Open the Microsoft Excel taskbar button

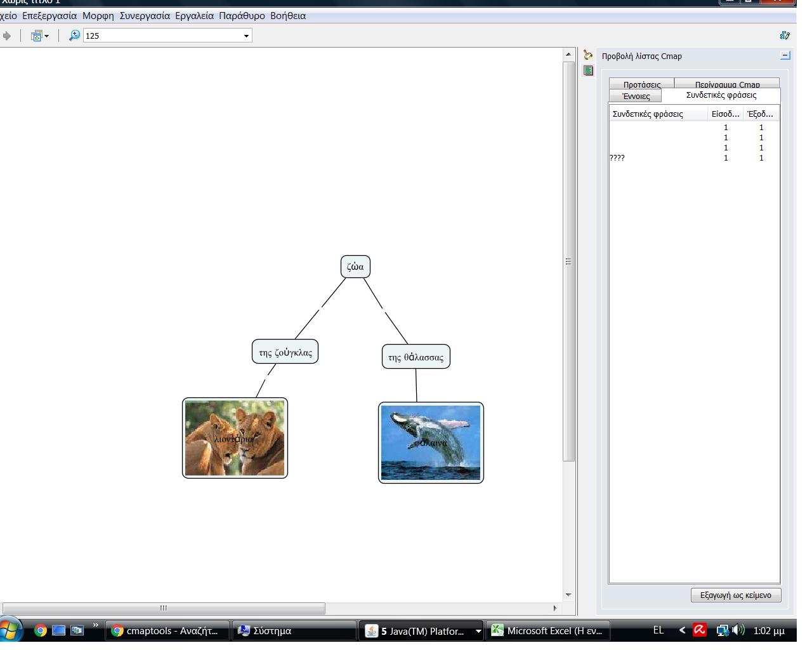click(547, 630)
